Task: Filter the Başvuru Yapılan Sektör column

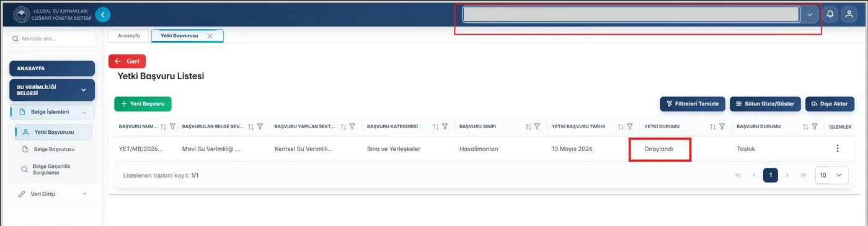Action: 352,126
